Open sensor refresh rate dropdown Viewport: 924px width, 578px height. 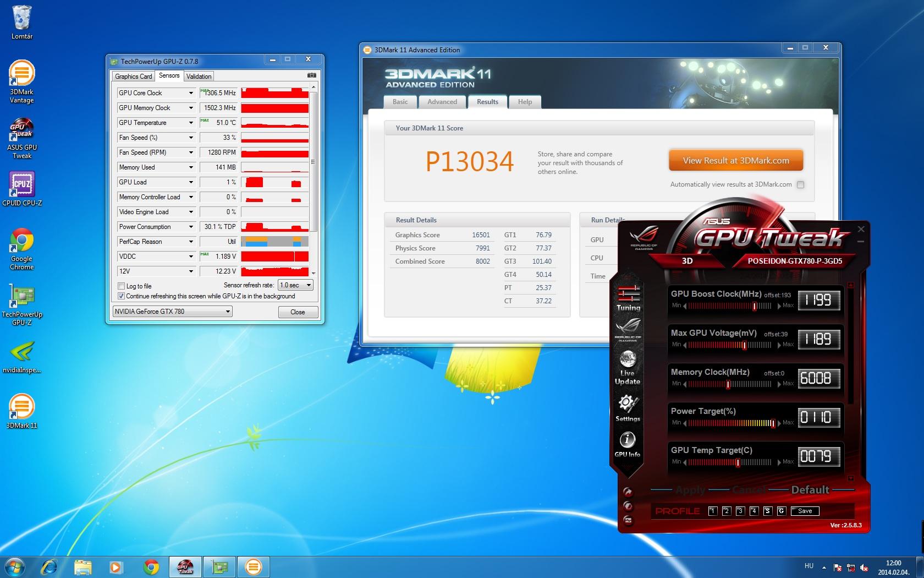tap(295, 285)
